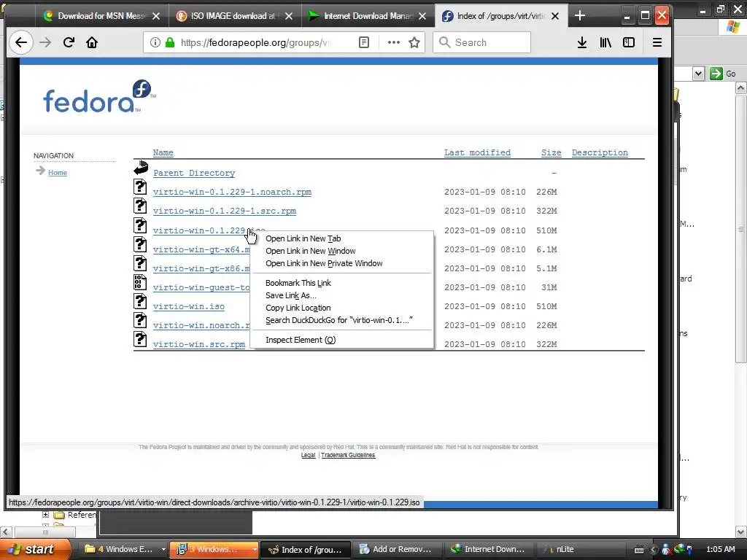Choose Open Link in New Window
This screenshot has height=560, width=747.
coord(341,251)
